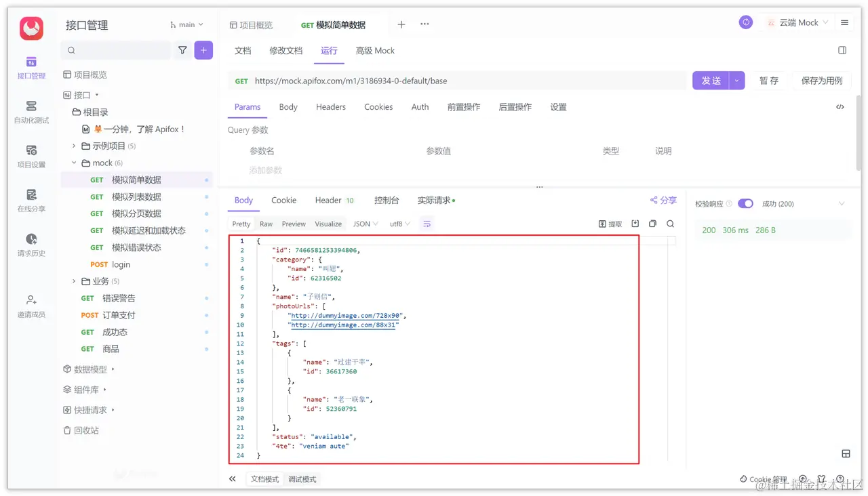Open the JSON format dropdown in response toolbar
Image resolution: width=868 pixels, height=496 pixels.
coord(365,224)
